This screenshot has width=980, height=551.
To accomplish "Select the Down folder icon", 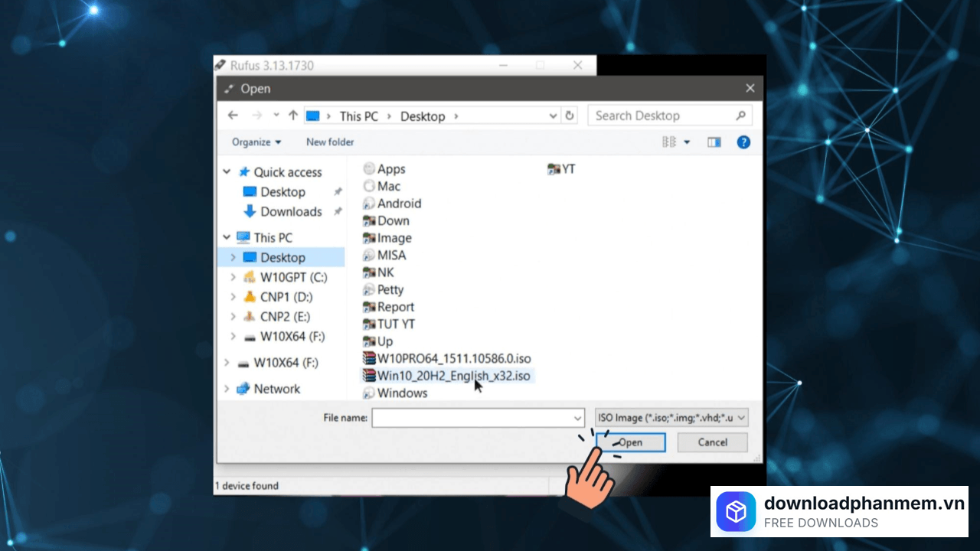I will click(369, 220).
